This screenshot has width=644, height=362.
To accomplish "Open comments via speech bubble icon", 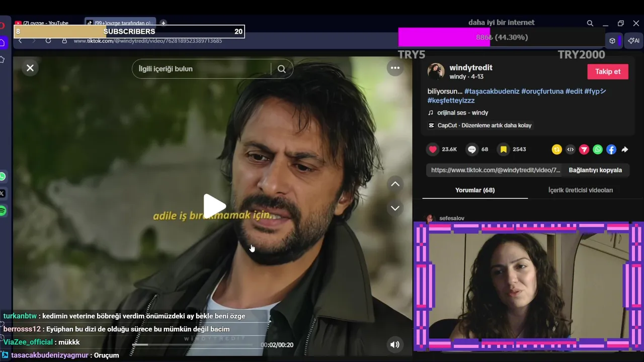I will click(472, 149).
